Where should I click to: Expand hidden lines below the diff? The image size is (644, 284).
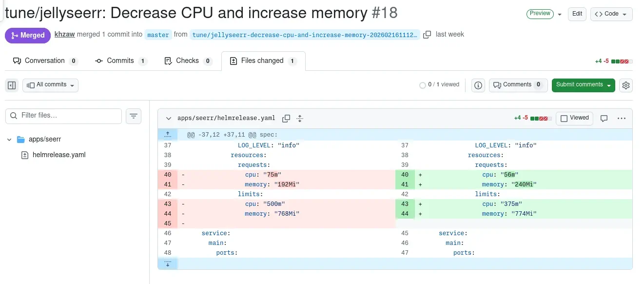(168, 264)
